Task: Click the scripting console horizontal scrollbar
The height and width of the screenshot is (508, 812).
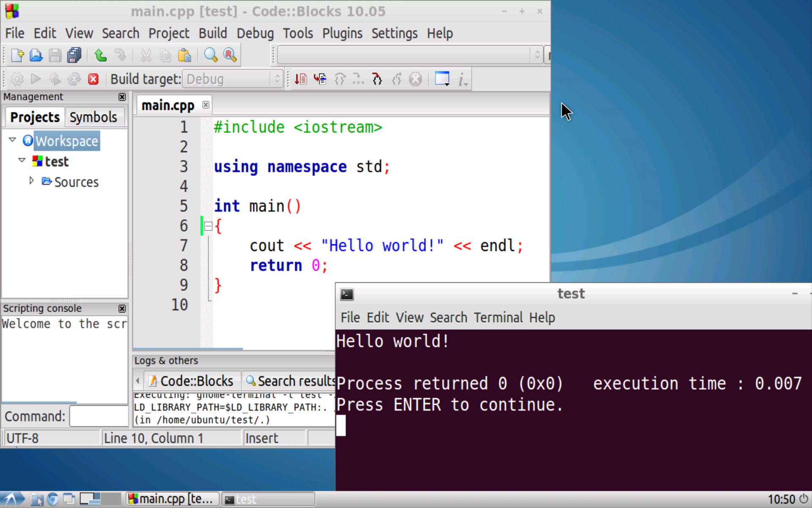Action: pos(40,403)
